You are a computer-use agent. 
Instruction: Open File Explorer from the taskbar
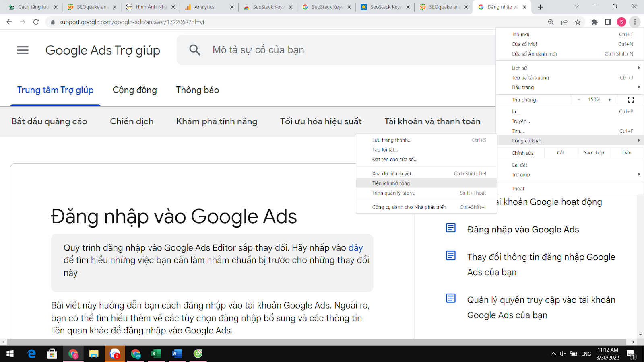click(x=94, y=354)
